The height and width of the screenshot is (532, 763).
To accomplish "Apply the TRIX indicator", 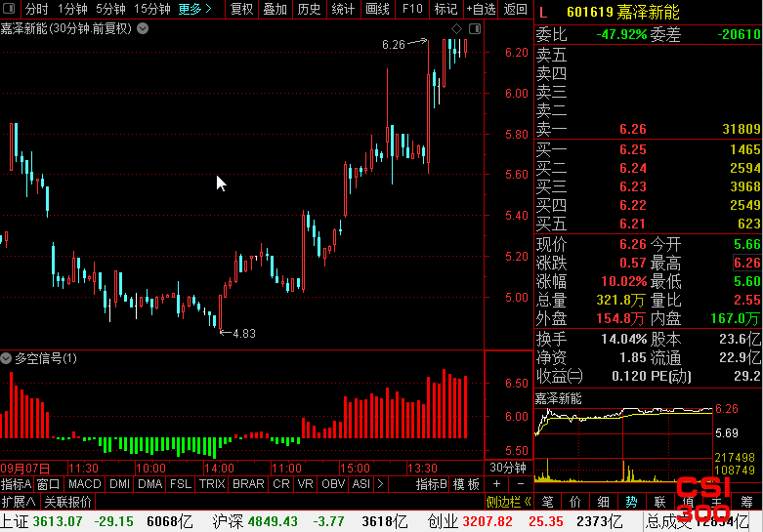I will [212, 484].
